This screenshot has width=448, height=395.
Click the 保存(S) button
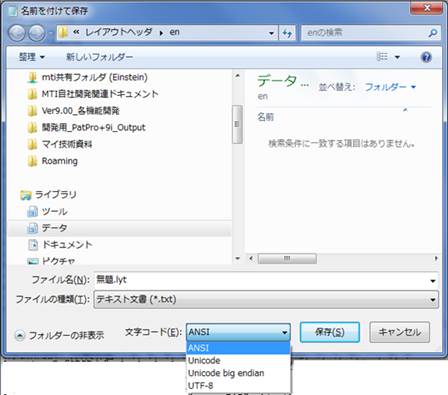coord(330,332)
